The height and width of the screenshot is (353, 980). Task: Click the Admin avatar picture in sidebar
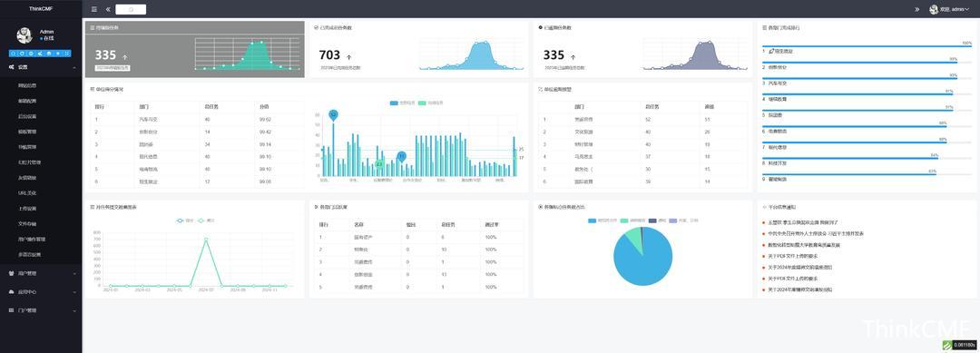24,35
